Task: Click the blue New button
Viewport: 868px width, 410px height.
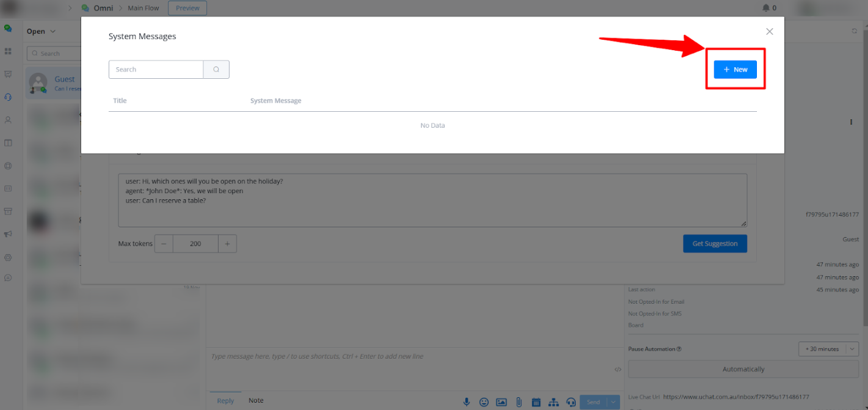Action: (x=735, y=70)
